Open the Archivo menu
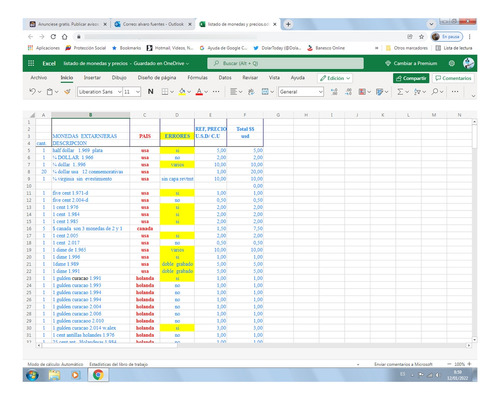The height and width of the screenshot is (400, 500). (x=39, y=78)
